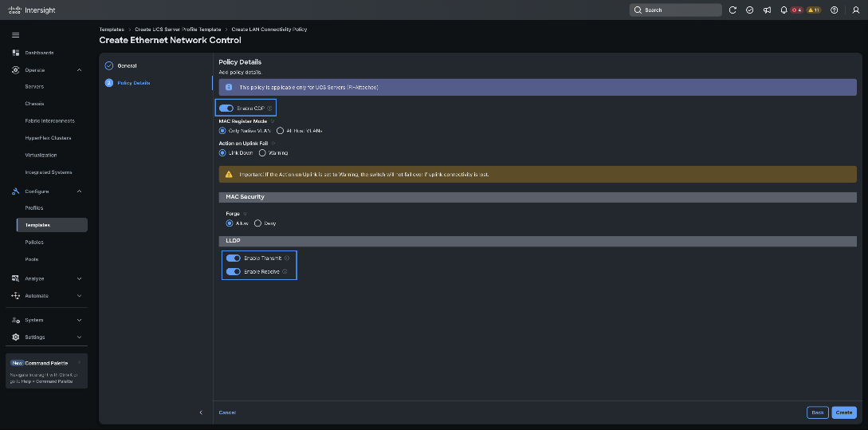Click the Search input field

tap(675, 10)
